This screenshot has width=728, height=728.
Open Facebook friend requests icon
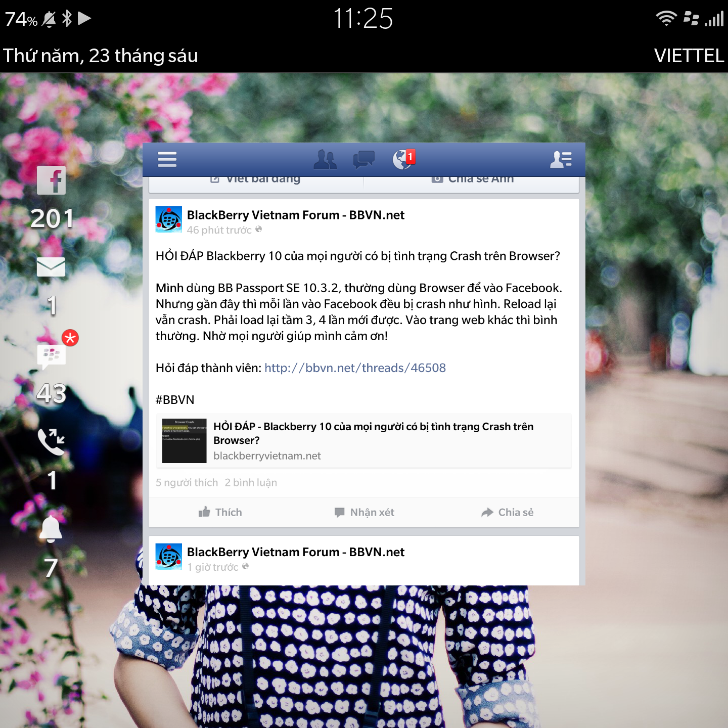click(325, 159)
